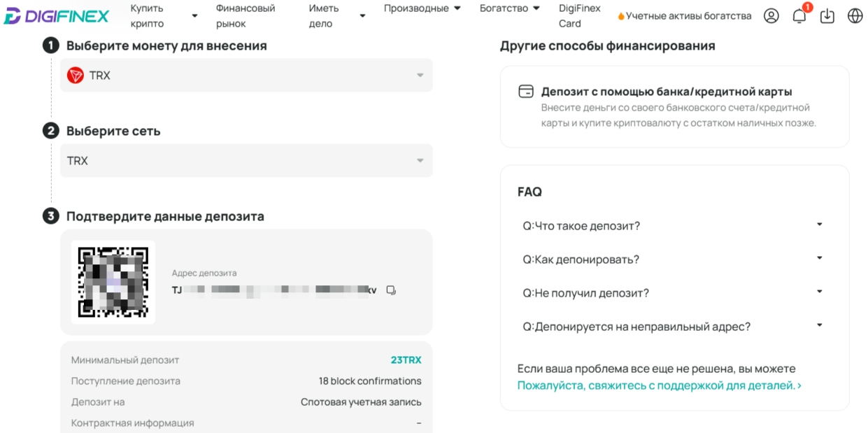This screenshot has height=433, width=868.
Task: Click the Контрактная информация label
Action: (x=133, y=423)
